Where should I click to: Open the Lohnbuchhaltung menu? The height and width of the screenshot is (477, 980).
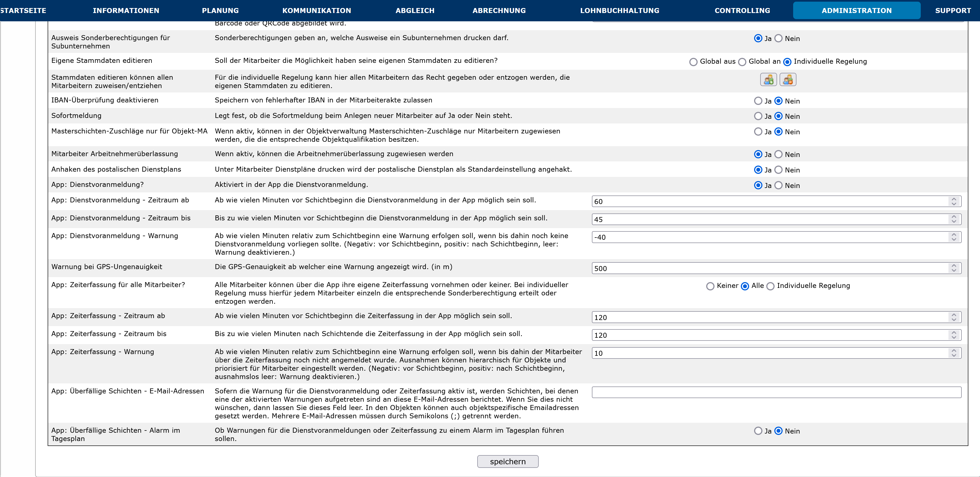click(619, 11)
